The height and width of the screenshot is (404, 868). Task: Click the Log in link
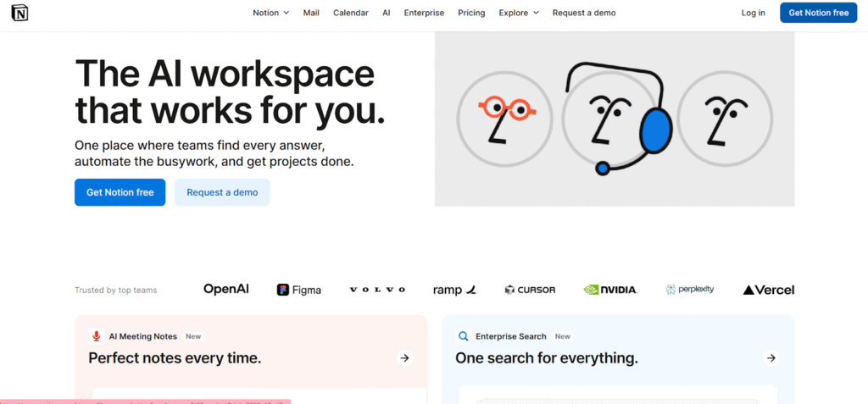[754, 13]
